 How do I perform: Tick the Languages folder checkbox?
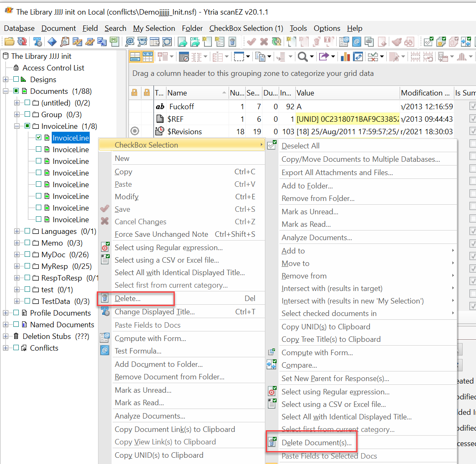tap(28, 231)
